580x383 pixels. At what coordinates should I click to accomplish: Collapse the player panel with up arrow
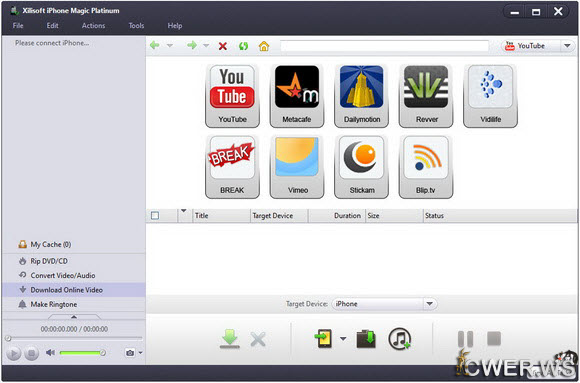[x=74, y=317]
